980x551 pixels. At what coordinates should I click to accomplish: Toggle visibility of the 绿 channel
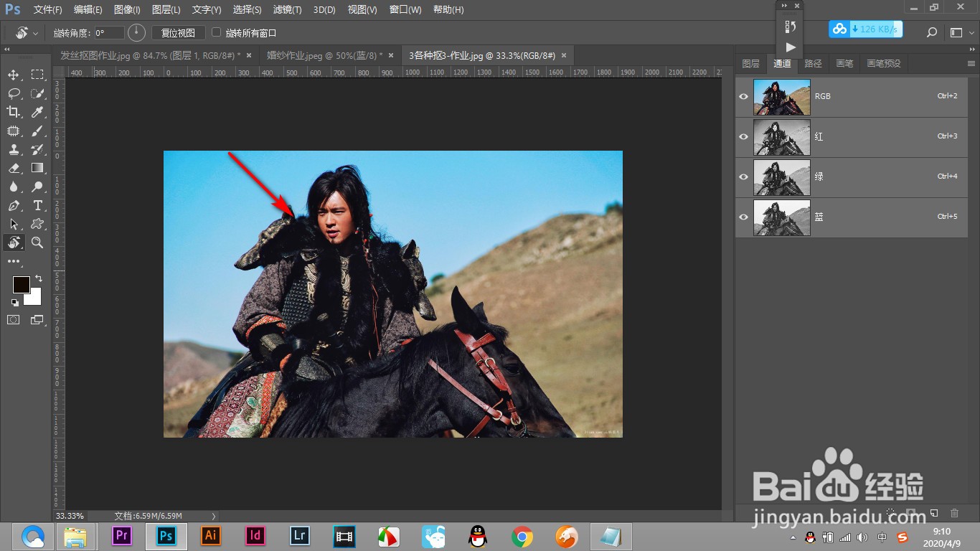(743, 176)
